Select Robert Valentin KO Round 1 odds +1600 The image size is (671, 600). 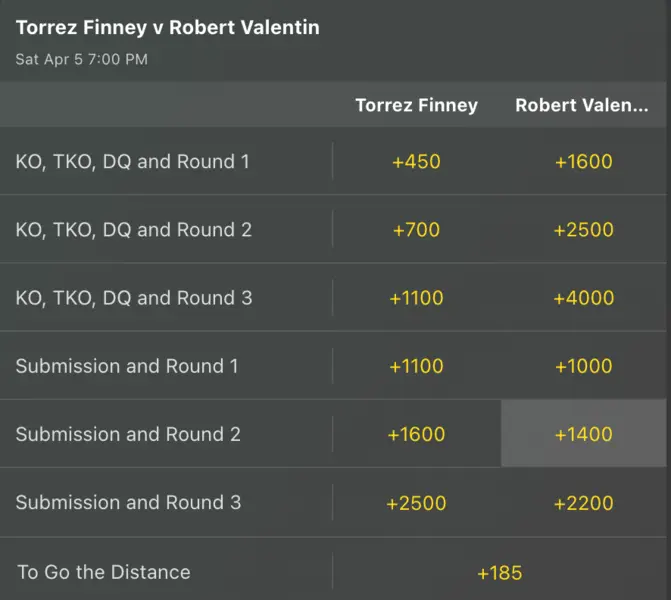pos(583,161)
